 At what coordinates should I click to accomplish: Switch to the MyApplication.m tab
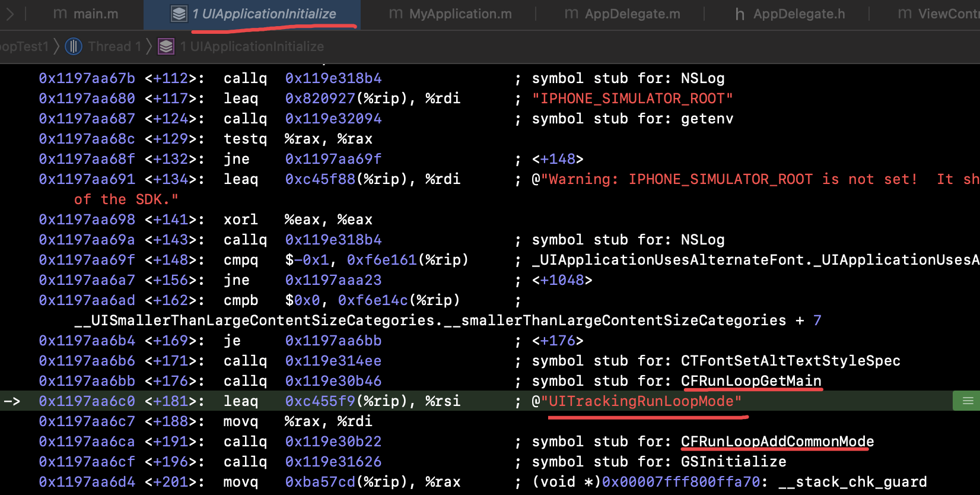(x=450, y=14)
